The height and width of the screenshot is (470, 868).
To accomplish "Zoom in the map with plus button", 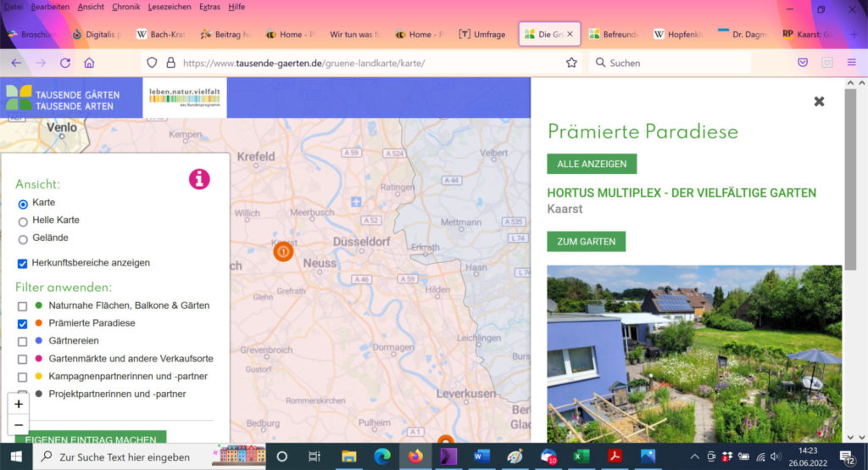I will 19,404.
